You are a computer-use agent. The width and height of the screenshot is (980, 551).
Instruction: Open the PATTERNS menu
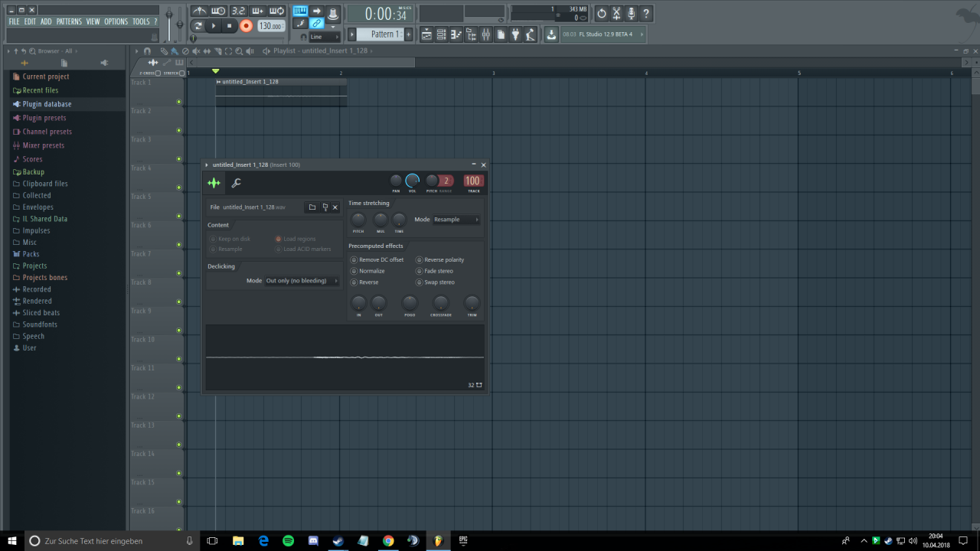(69, 21)
